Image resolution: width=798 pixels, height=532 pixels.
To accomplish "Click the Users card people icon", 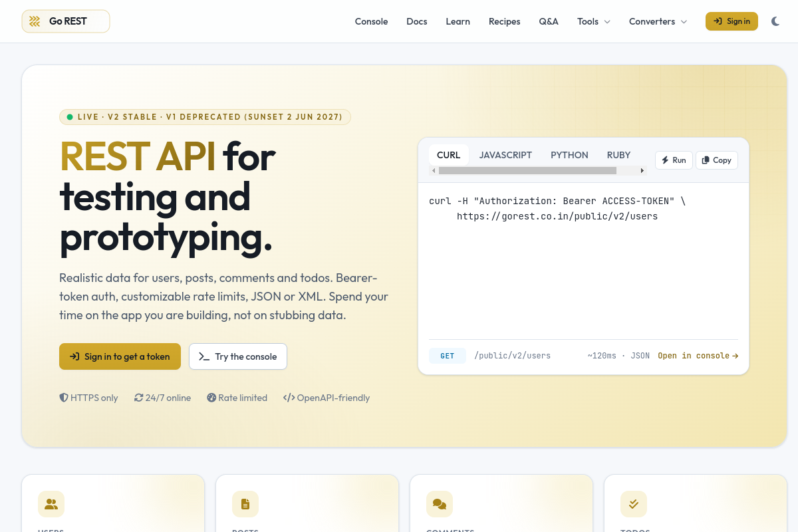I will [x=51, y=504].
